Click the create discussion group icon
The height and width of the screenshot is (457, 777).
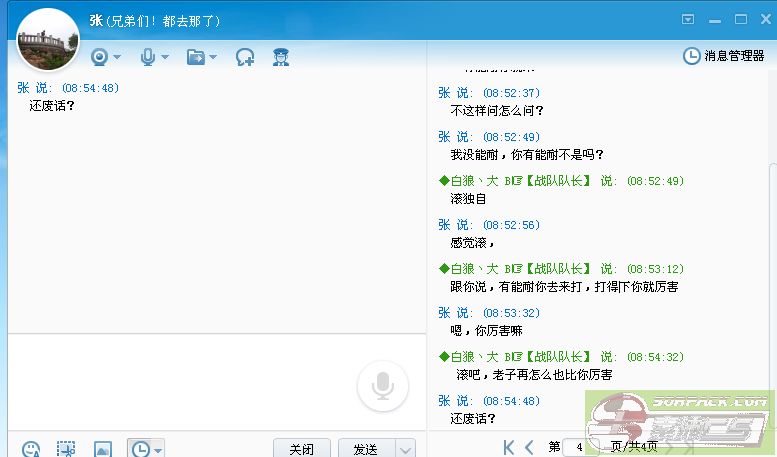[x=245, y=57]
